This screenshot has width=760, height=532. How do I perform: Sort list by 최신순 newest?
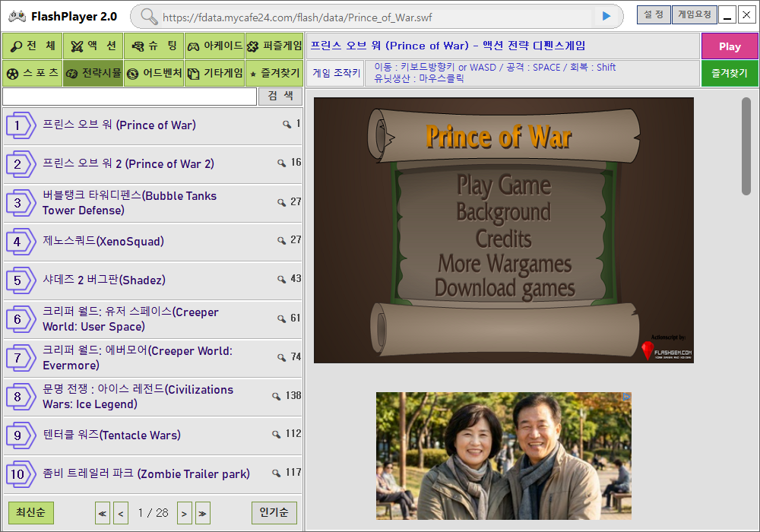click(x=31, y=512)
